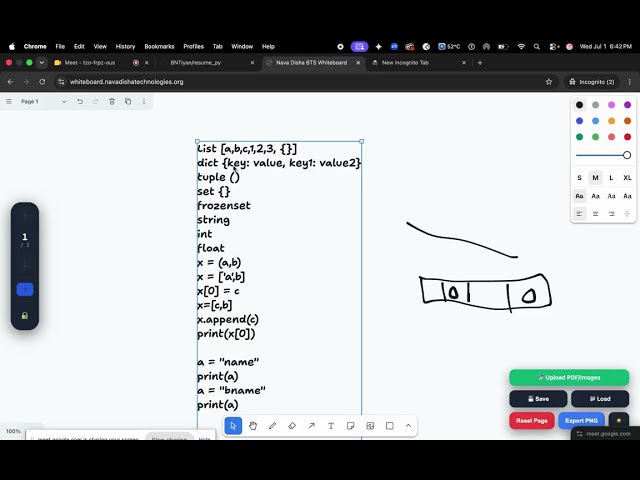The height and width of the screenshot is (480, 640).
Task: Click the Reset Page button
Action: [x=531, y=420]
